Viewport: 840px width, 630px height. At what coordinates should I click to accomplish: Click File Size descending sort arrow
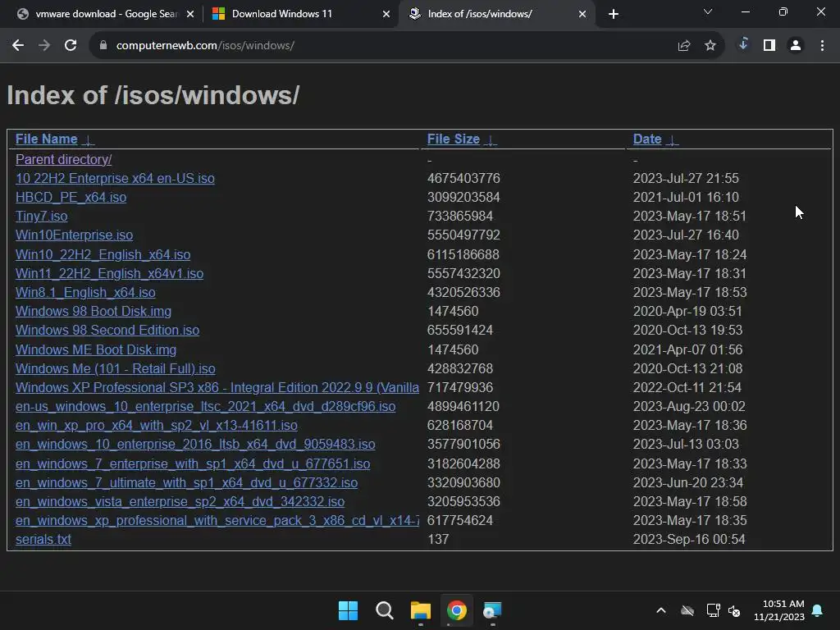(491, 140)
